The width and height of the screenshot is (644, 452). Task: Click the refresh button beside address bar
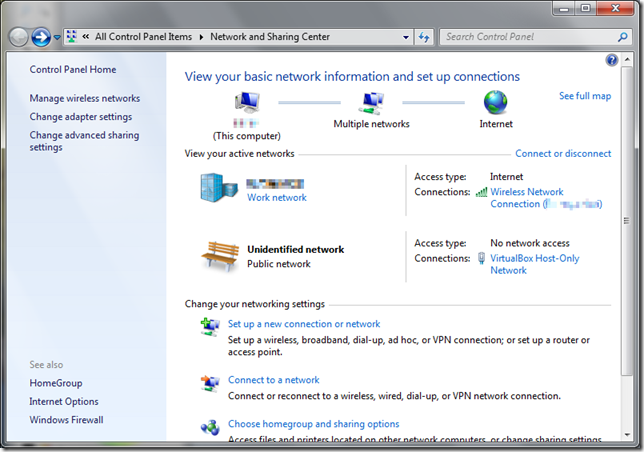[424, 37]
